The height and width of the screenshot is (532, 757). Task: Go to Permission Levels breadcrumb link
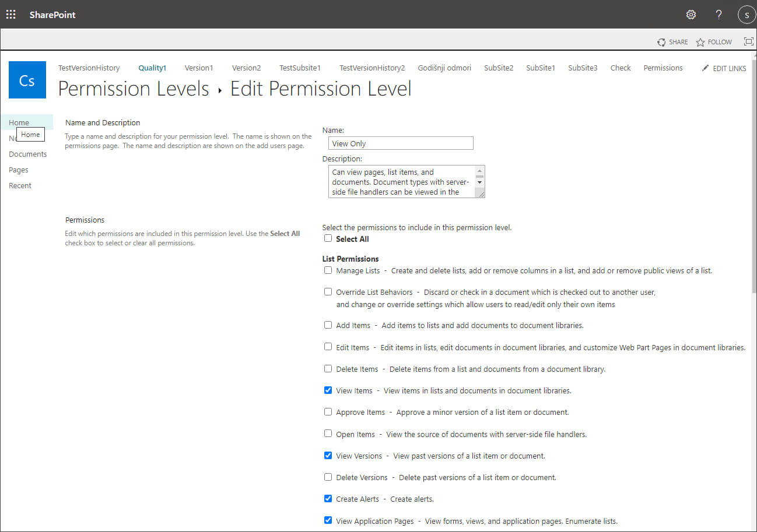134,89
